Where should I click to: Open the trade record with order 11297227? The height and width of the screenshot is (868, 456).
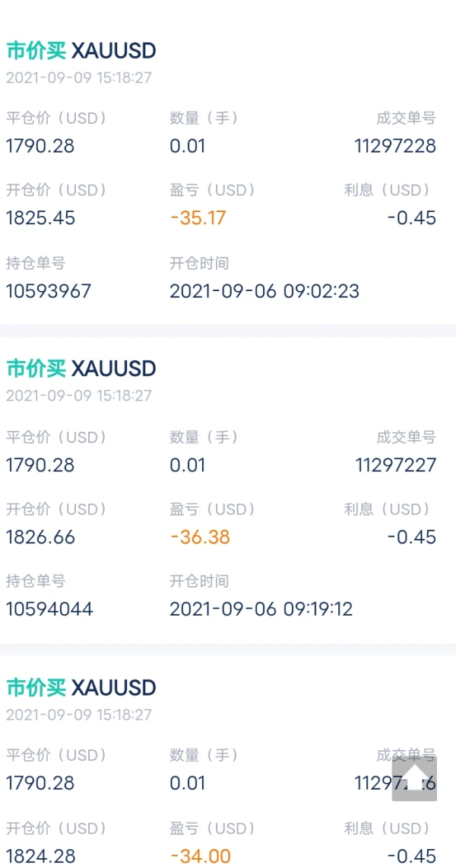[x=395, y=464]
